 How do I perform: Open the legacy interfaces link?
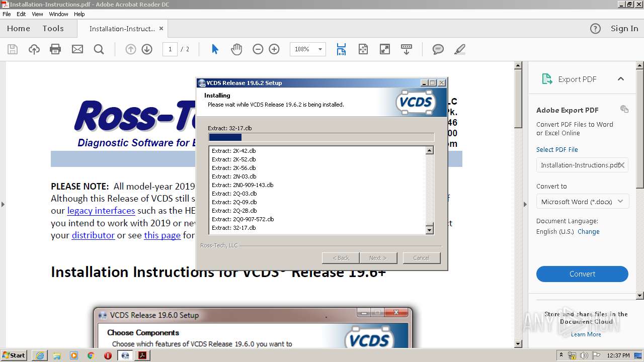pos(101,211)
